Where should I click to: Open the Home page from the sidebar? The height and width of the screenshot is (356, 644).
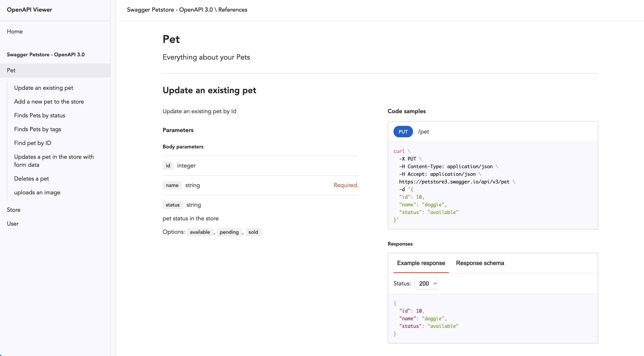(15, 31)
